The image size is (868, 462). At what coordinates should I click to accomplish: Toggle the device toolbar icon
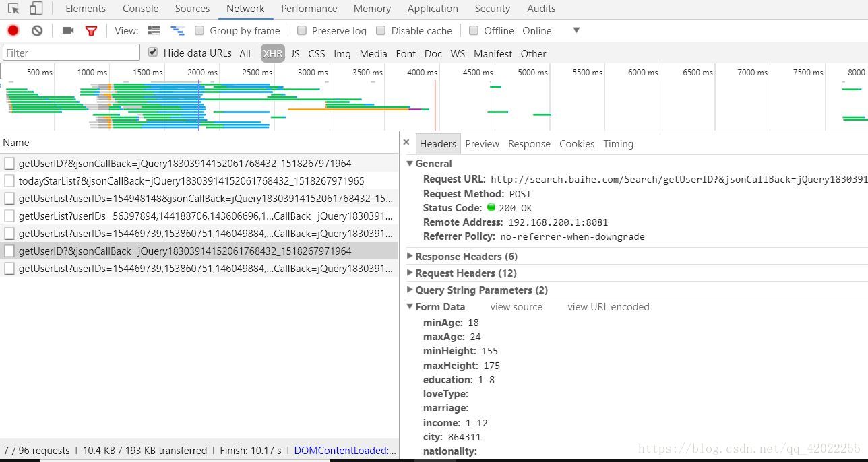pos(36,9)
